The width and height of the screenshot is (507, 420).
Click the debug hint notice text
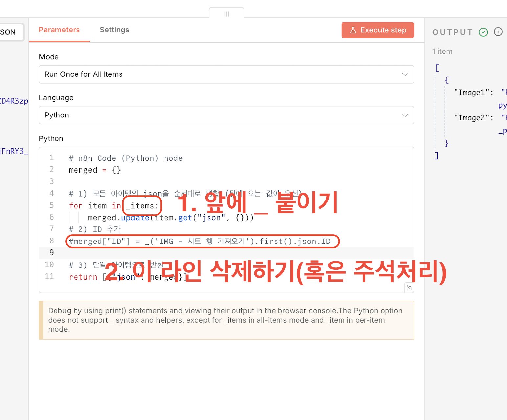pos(225,320)
